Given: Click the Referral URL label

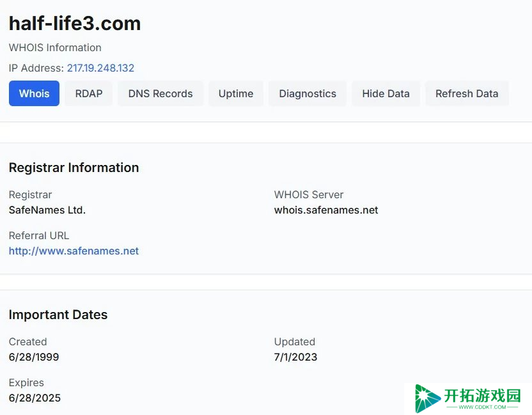Looking at the screenshot, I should click(38, 235).
